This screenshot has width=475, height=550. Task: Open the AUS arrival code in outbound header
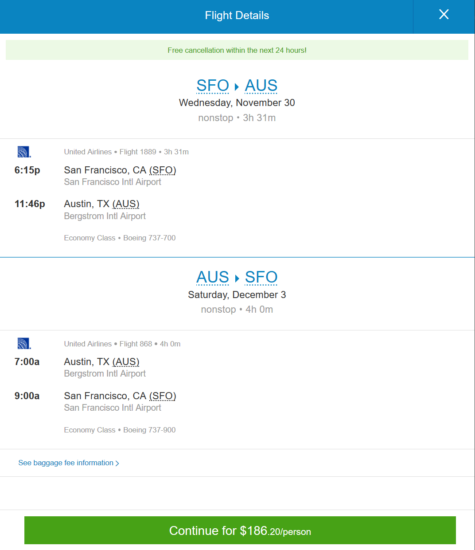[261, 86]
